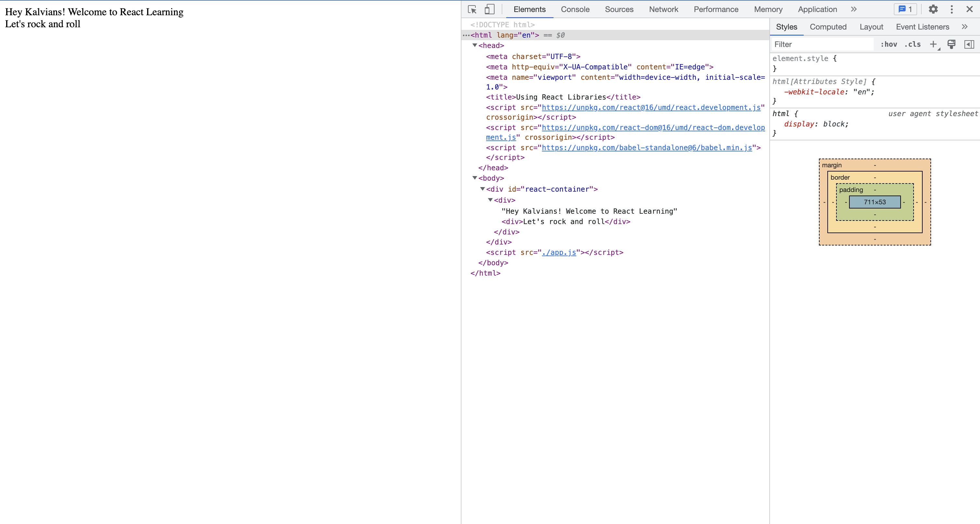Select the Layout sidebar tab

coord(871,27)
